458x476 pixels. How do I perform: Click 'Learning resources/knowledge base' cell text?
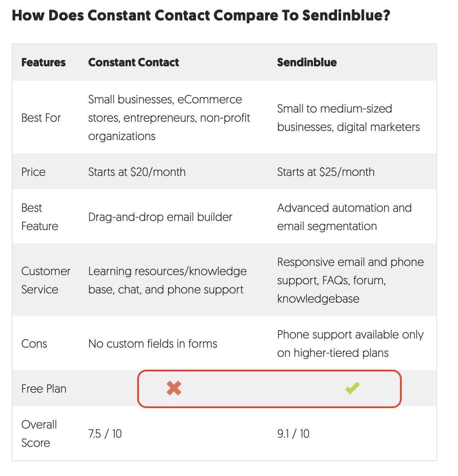click(167, 280)
